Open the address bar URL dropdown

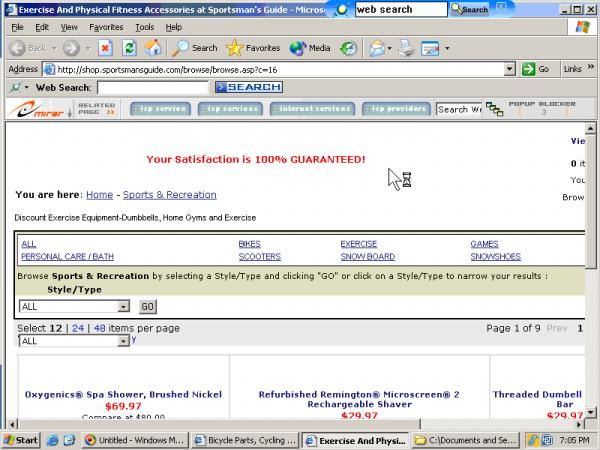[x=509, y=69]
